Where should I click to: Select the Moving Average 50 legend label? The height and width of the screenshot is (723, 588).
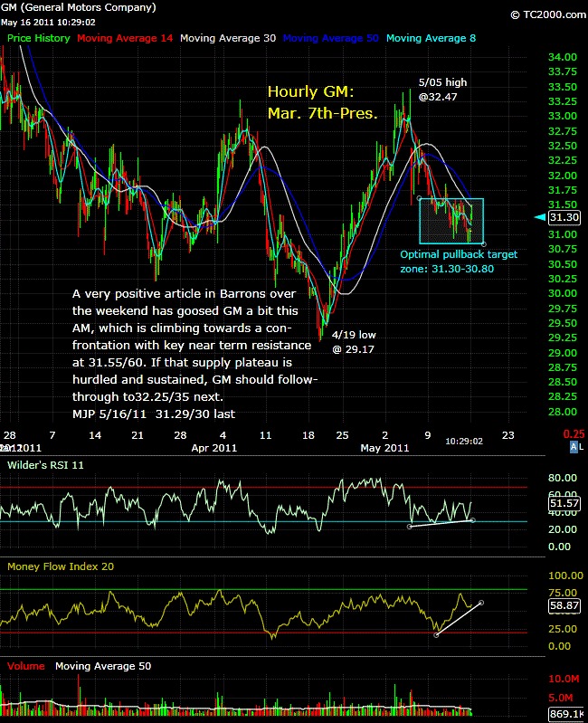click(x=332, y=38)
